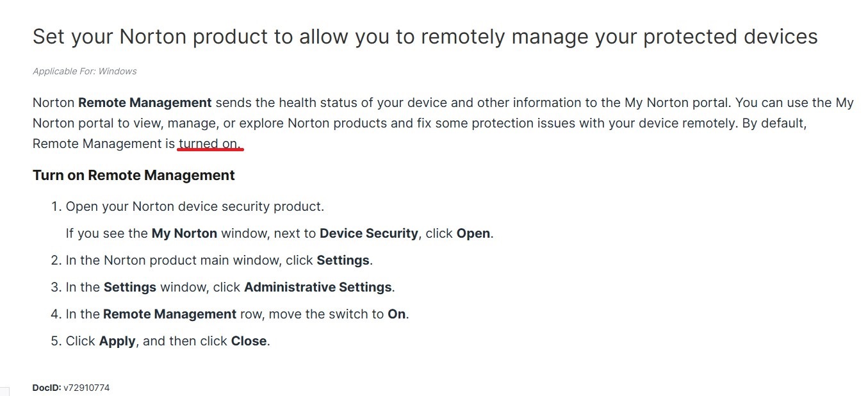
Task: Click step 1 "Open your Norton device security product"
Action: tap(195, 206)
